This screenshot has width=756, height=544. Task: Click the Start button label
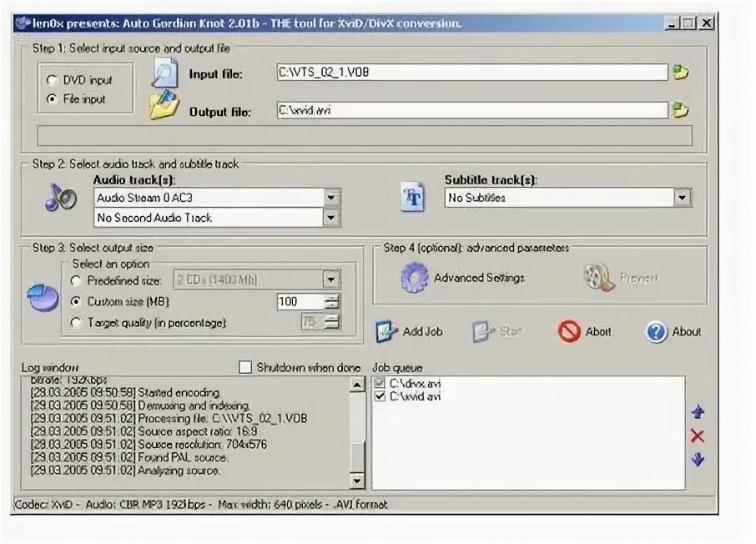coord(511,331)
